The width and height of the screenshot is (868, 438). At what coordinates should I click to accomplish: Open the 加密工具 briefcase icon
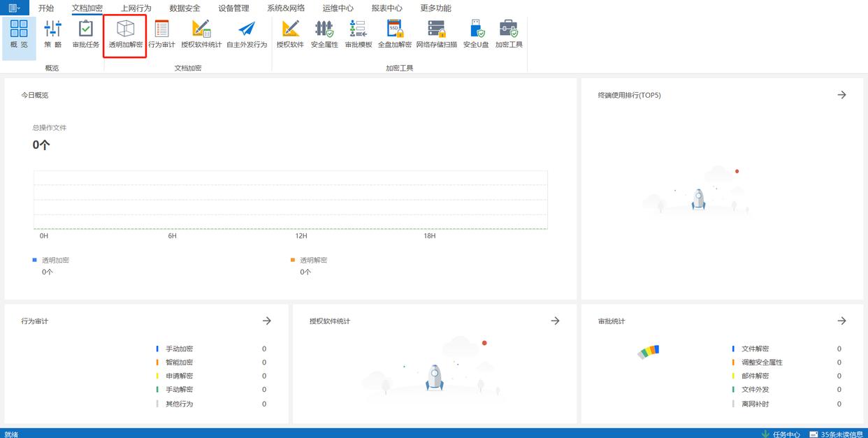509,34
